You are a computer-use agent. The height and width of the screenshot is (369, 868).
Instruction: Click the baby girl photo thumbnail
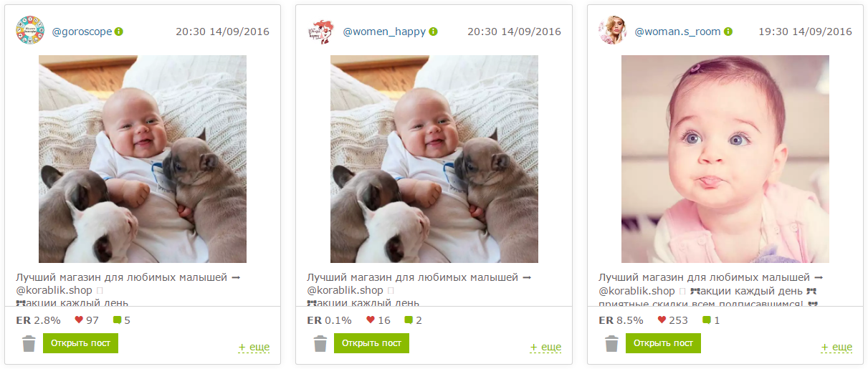pyautogui.click(x=725, y=159)
